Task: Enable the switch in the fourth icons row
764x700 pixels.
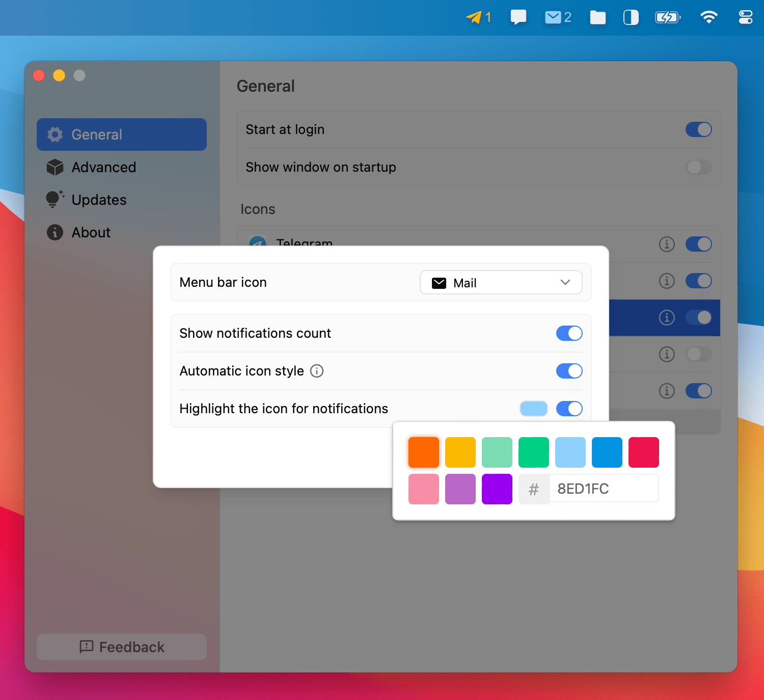Action: pos(699,354)
